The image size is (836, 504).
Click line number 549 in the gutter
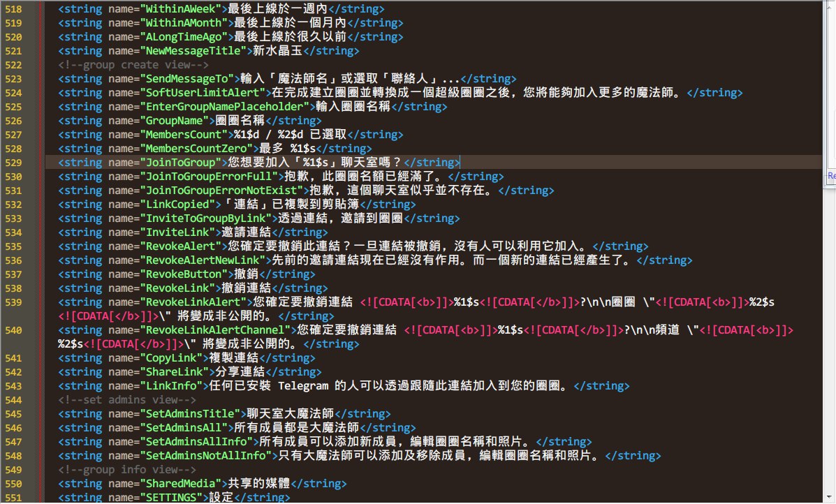coord(13,469)
